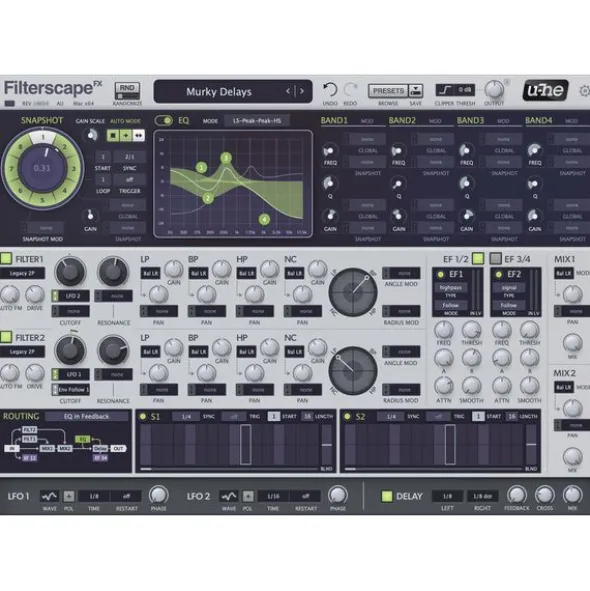Viewport: 590px width, 591px height.
Task: Click the S2 Length value 16
Action: (512, 416)
